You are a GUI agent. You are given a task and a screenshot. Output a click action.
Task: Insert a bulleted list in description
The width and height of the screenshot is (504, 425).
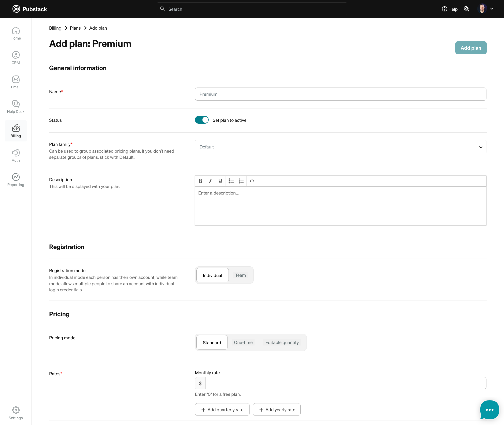pyautogui.click(x=231, y=181)
